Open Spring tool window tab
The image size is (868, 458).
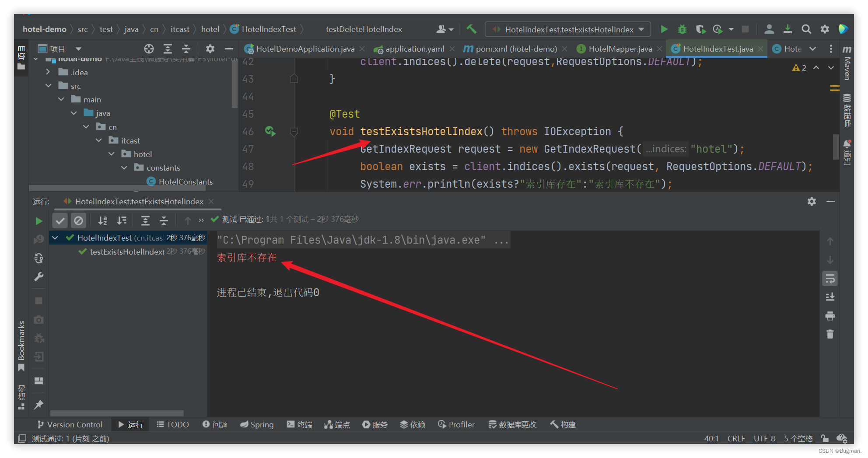click(257, 424)
